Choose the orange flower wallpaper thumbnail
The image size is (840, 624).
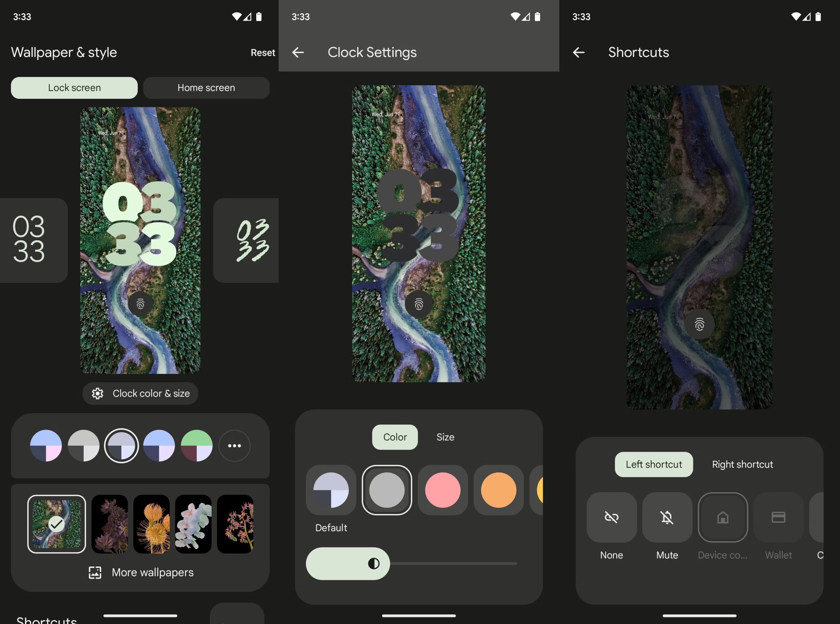(x=152, y=524)
